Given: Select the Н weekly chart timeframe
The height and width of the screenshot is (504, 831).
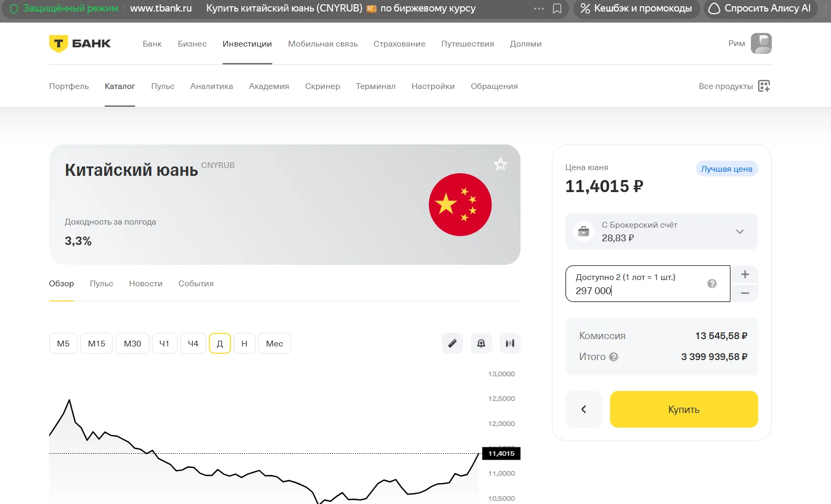Looking at the screenshot, I should [245, 343].
